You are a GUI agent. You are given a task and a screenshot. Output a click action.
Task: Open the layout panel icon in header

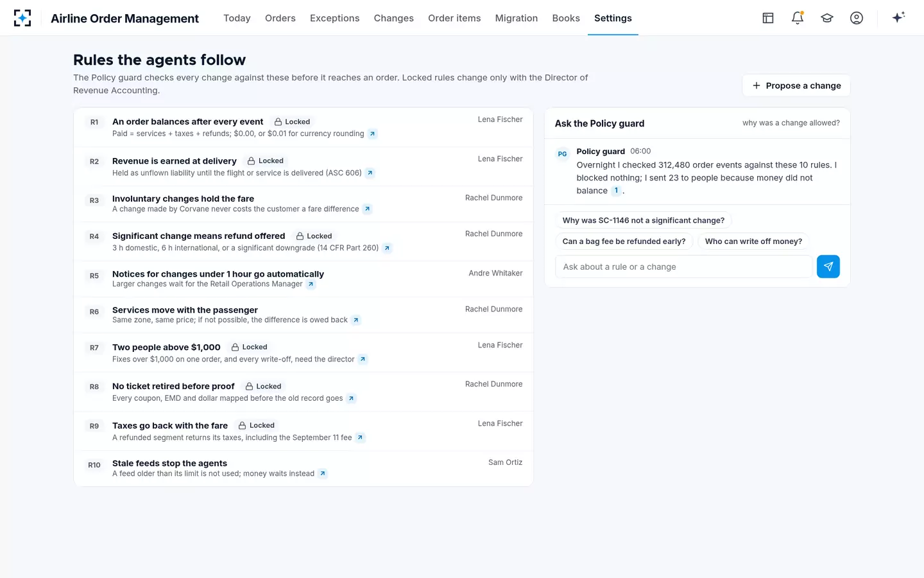pos(768,18)
